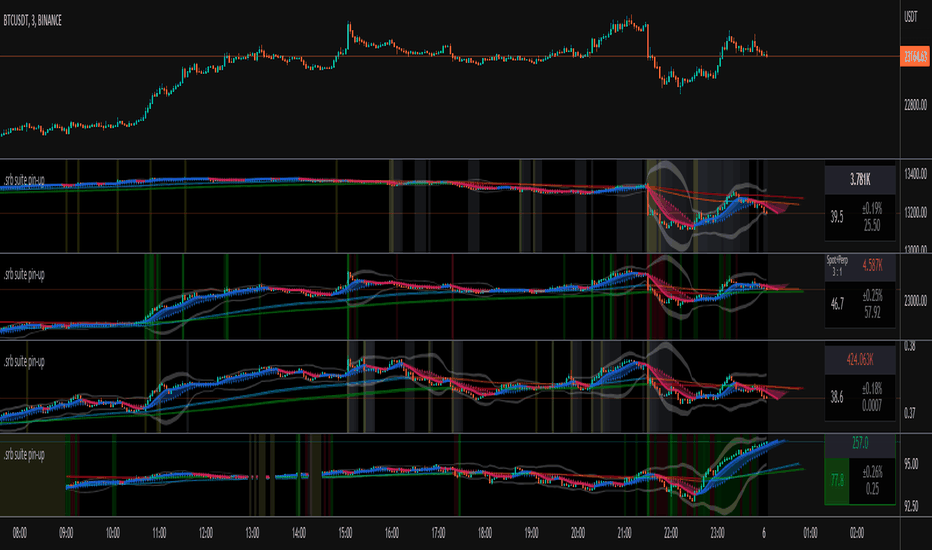932x550 pixels.
Task: Click the 17:00 time axis label
Action: pos(438,533)
